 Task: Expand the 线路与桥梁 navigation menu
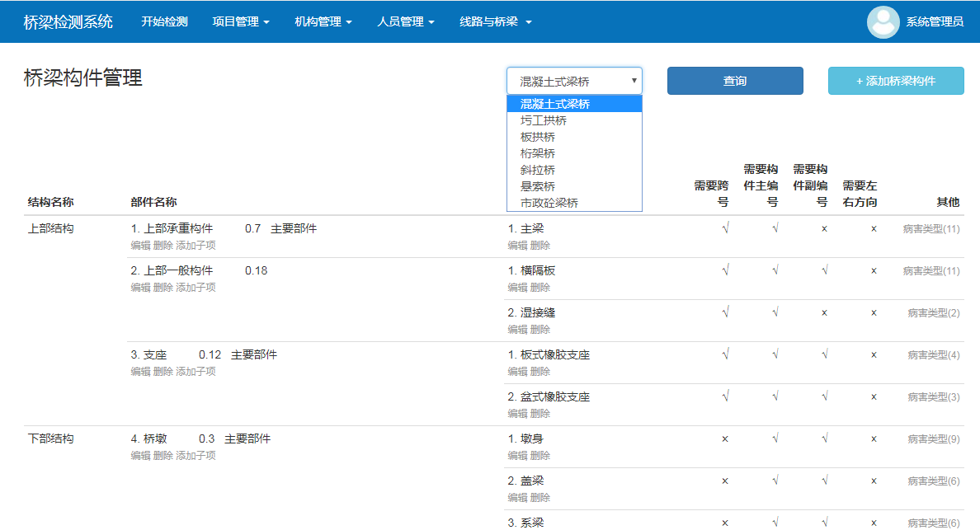(495, 22)
